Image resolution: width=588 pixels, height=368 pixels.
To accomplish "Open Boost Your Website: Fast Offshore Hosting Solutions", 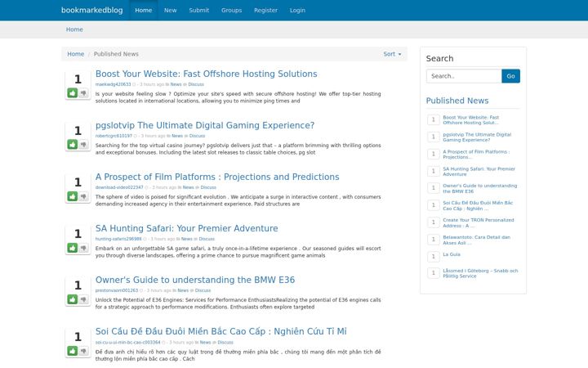I will pos(207,74).
